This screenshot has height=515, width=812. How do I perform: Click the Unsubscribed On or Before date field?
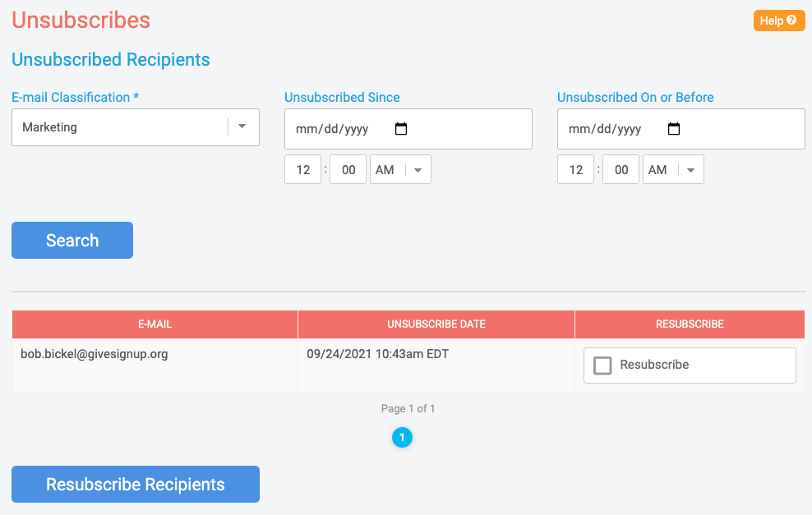pyautogui.click(x=681, y=129)
